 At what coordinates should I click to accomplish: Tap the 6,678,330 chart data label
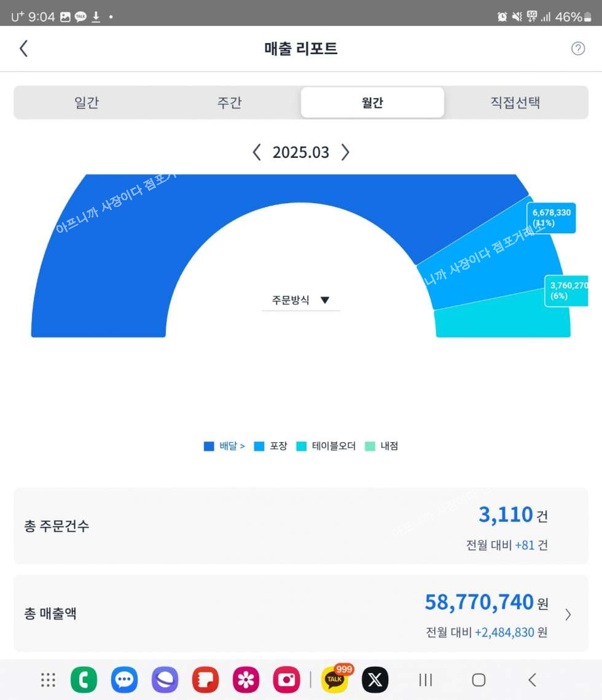(551, 217)
